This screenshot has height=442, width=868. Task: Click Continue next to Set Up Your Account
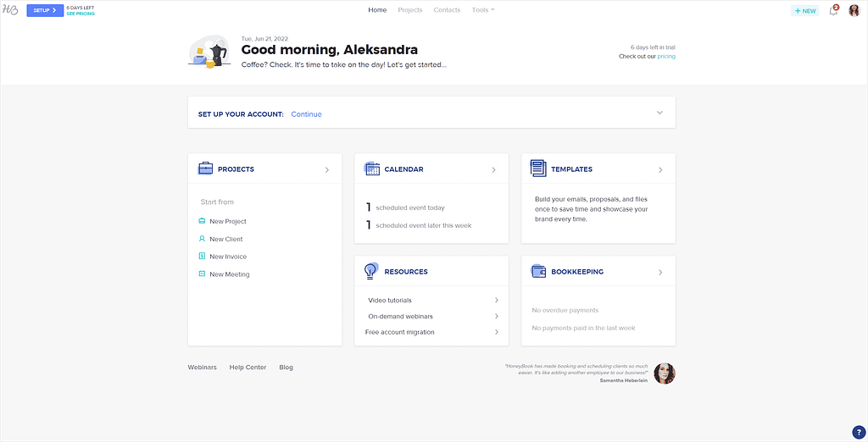[306, 114]
